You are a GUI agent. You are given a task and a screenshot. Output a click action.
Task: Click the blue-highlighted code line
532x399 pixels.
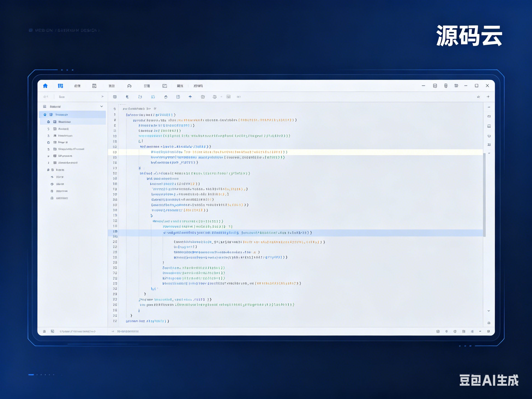pyautogui.click(x=295, y=233)
